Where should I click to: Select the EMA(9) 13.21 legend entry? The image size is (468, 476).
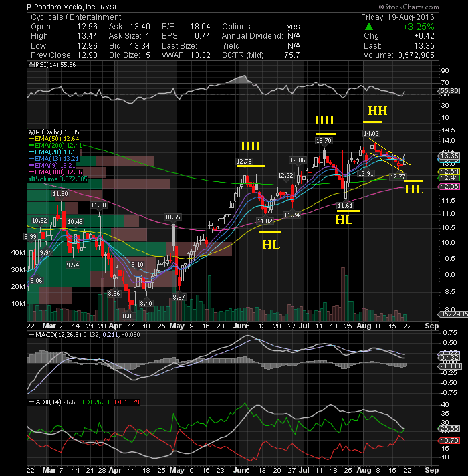click(52, 165)
